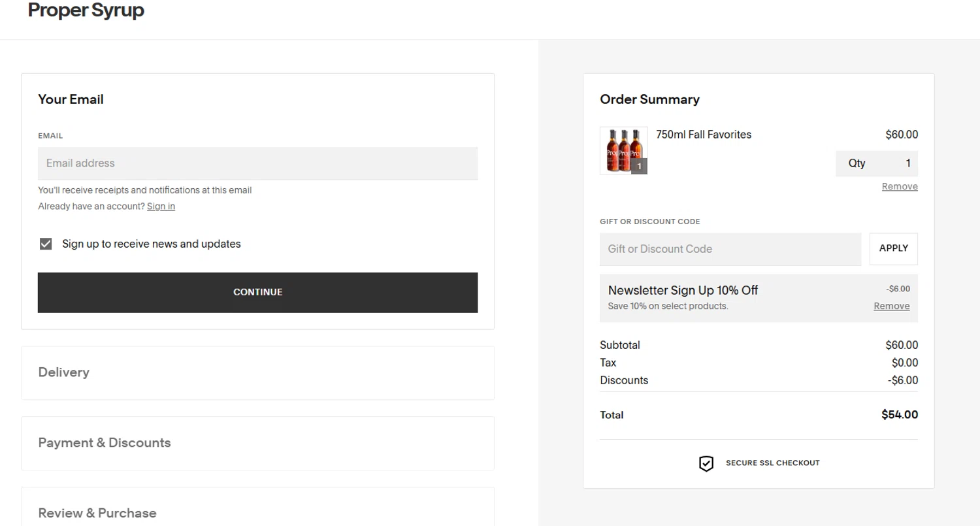
Task: Click the Subtotal $60.00 value
Action: pos(902,345)
